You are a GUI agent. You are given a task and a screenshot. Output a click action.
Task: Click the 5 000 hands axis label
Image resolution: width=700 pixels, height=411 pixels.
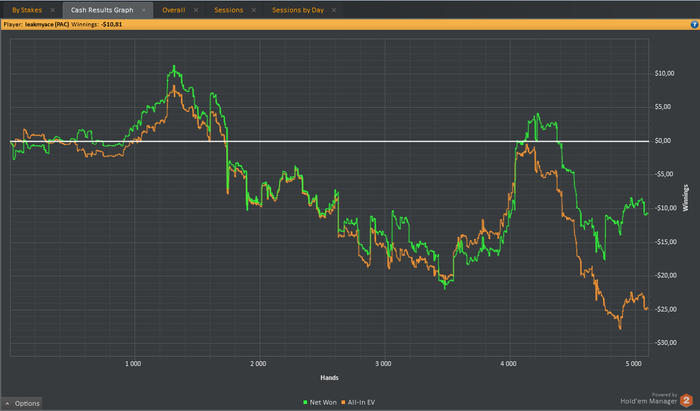(x=633, y=364)
